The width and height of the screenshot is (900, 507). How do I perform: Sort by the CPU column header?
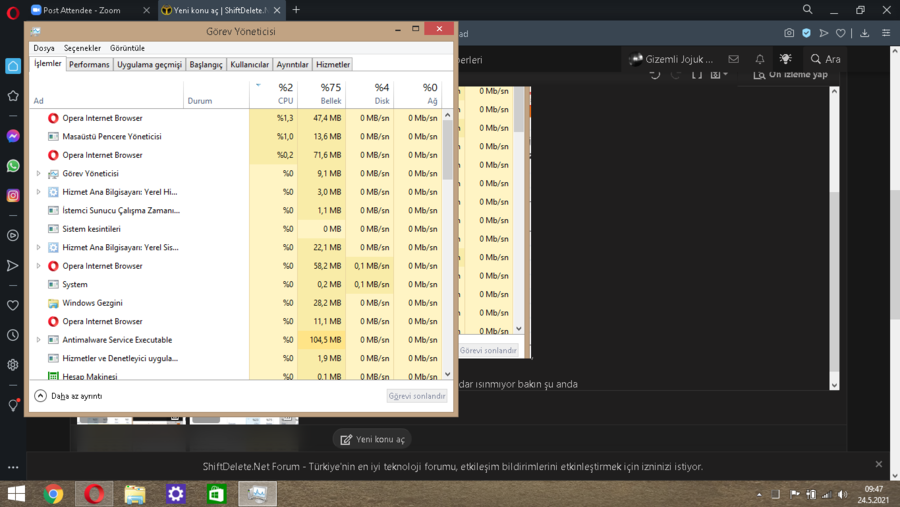(273, 94)
